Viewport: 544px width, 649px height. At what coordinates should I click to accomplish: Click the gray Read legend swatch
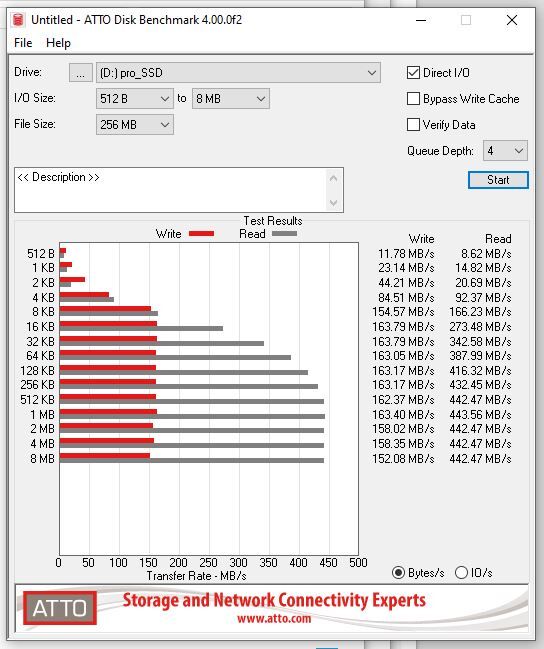coord(284,234)
